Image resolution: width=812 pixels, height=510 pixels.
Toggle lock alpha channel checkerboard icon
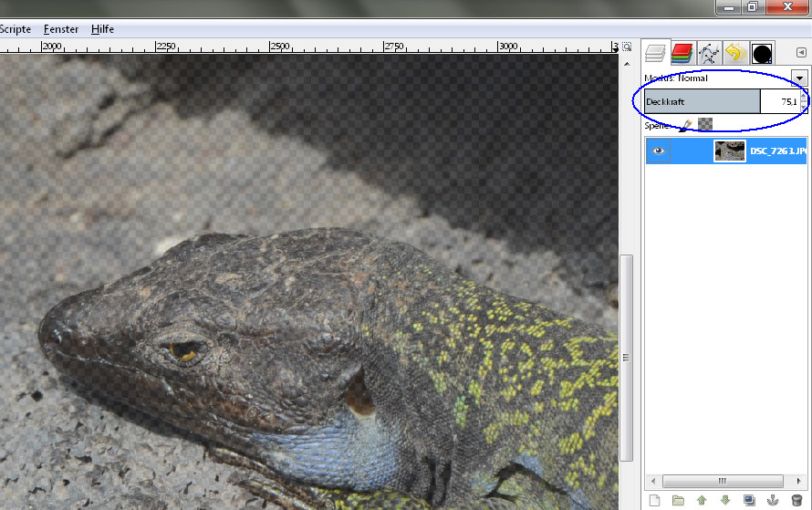[705, 124]
